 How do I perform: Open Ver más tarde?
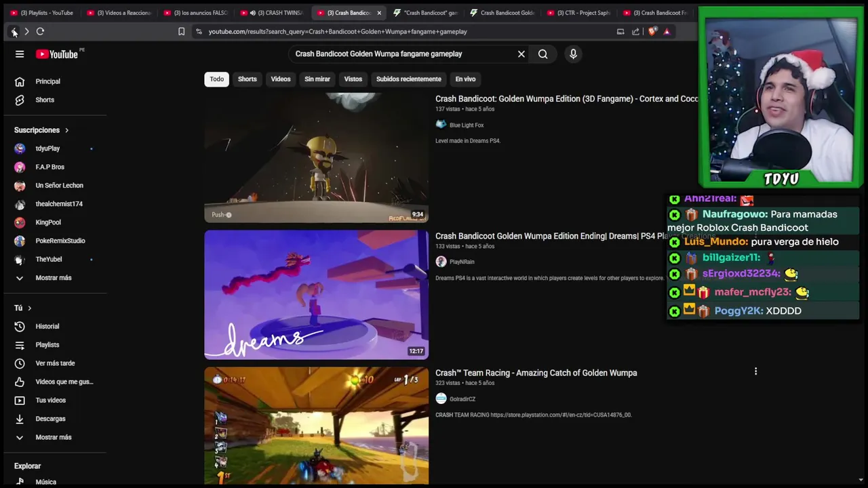pos(54,363)
